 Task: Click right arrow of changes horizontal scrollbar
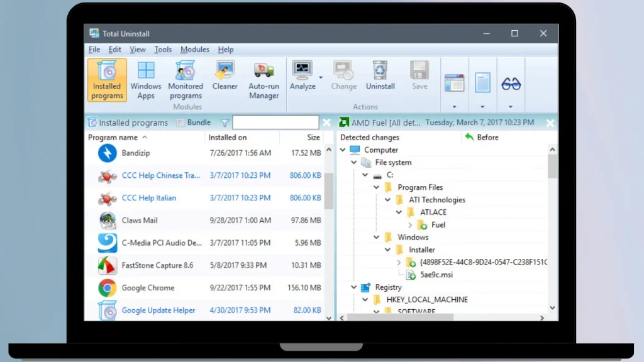pyautogui.click(x=541, y=317)
